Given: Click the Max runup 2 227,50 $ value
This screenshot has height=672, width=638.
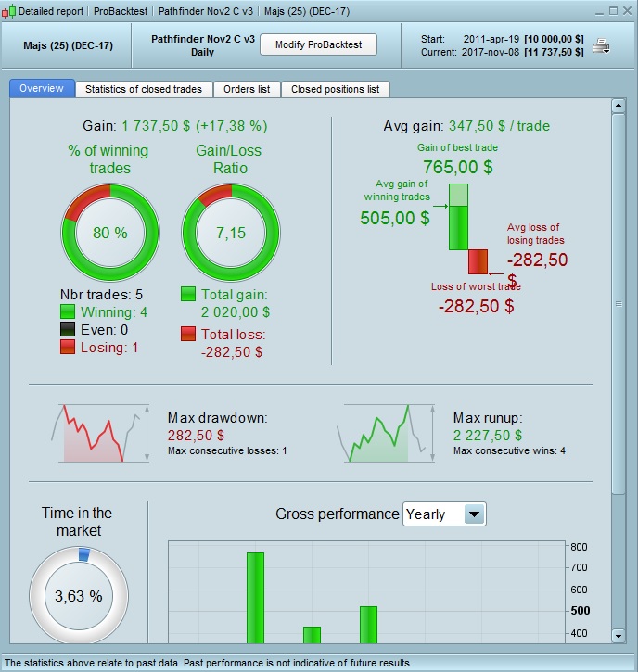Looking at the screenshot, I should click(488, 435).
